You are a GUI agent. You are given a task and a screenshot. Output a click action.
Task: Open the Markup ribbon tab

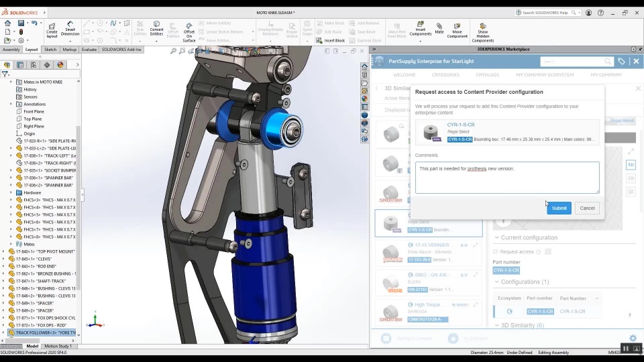[69, 50]
